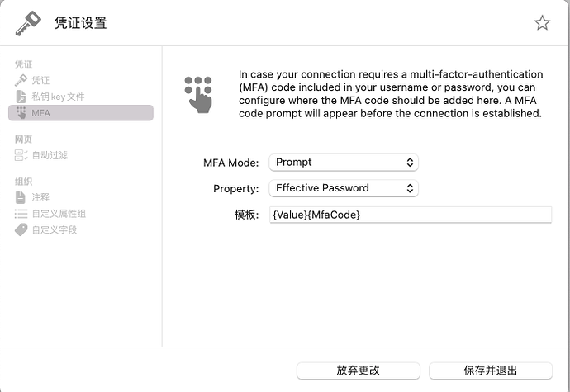Open the 自定义字段 section
This screenshot has height=392, width=570.
click(x=55, y=230)
